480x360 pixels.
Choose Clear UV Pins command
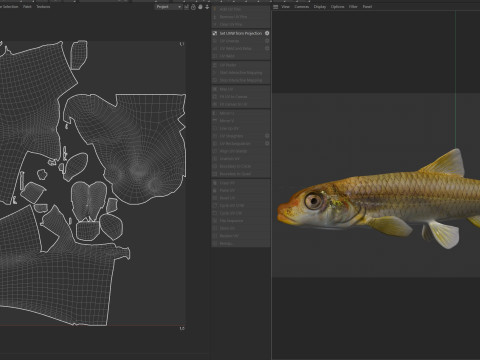(241, 24)
